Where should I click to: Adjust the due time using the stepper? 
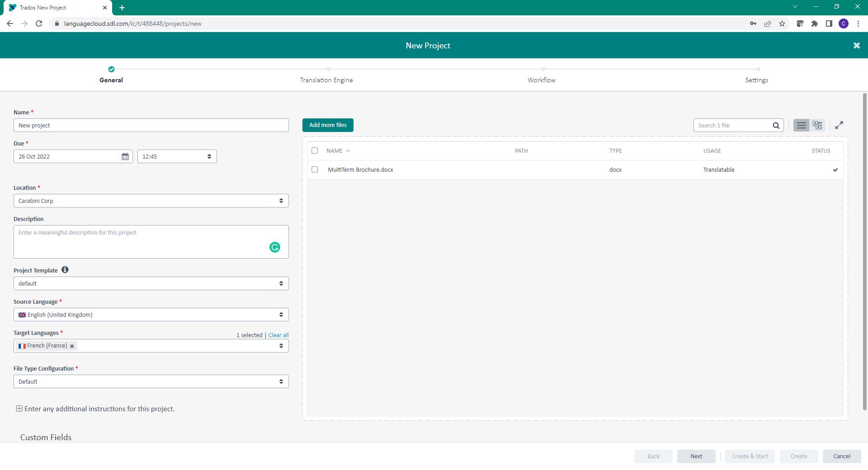tap(209, 156)
